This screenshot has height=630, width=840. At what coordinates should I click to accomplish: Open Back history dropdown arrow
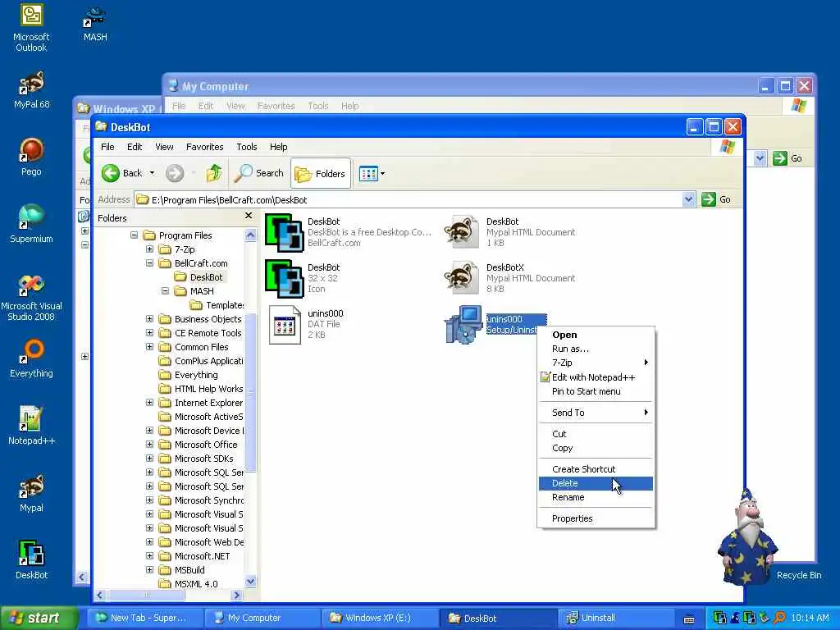point(152,173)
